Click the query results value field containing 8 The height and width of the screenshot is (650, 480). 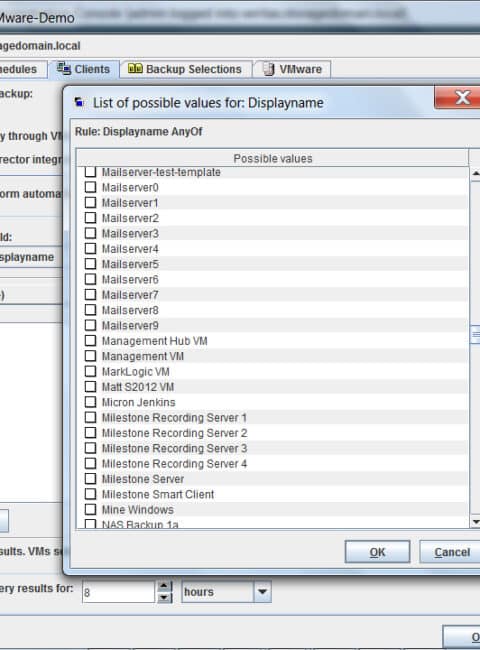(119, 592)
